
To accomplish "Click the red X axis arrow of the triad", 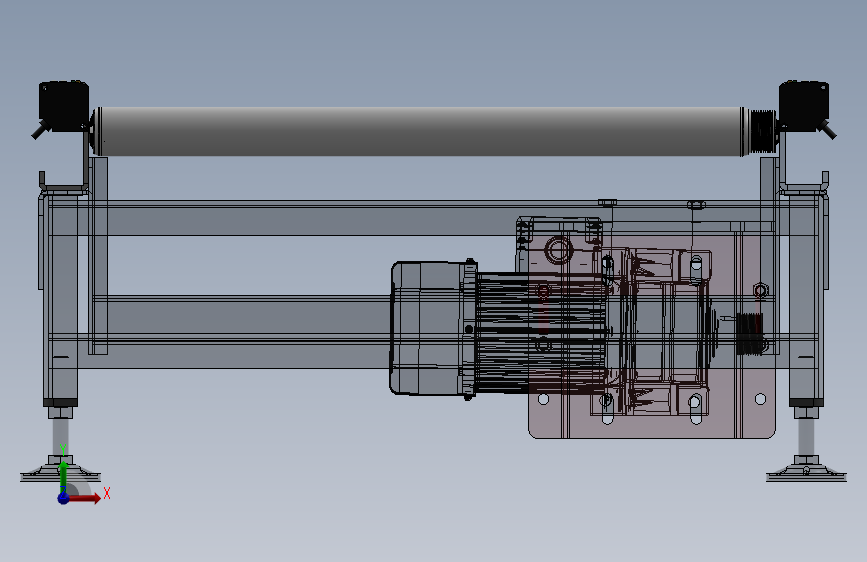I will click(84, 498).
